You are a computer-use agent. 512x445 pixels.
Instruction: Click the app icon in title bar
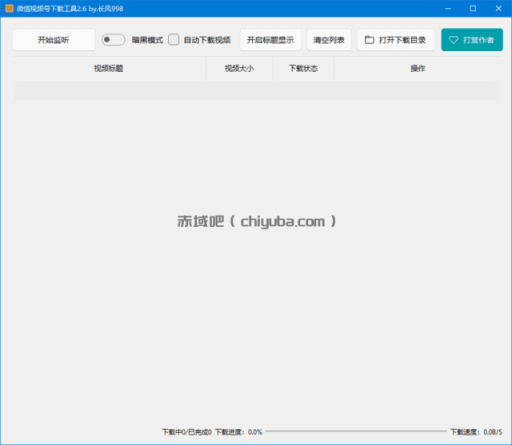pos(9,8)
